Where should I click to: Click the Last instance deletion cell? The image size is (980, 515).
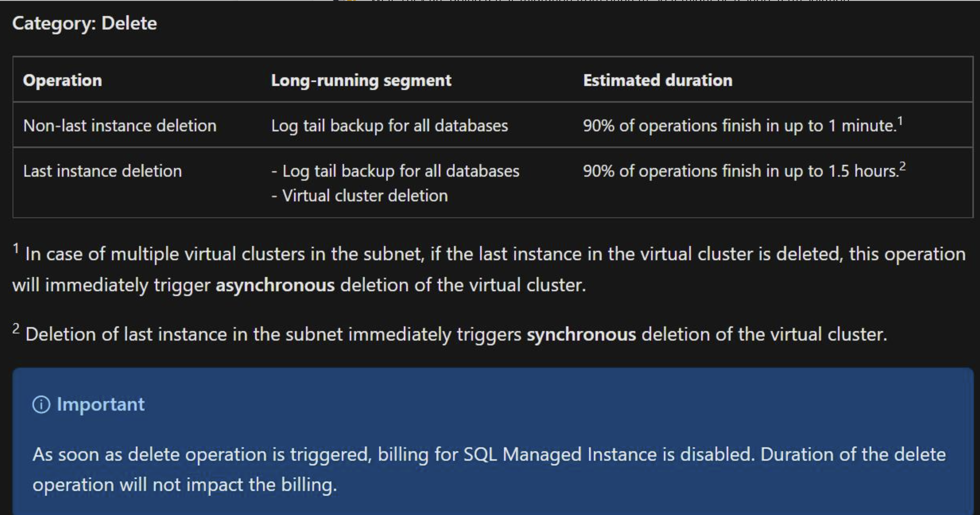[102, 171]
